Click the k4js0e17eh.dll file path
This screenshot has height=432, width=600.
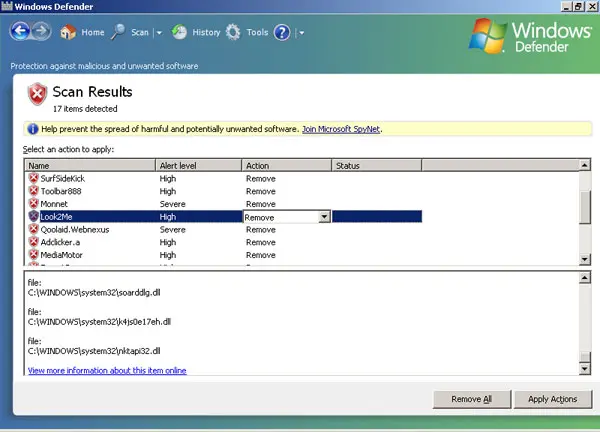click(99, 322)
